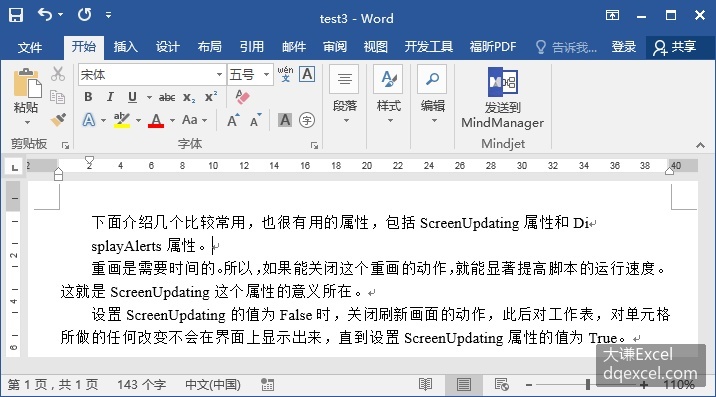The image size is (716, 397).
Task: Copy selection with the copy icon
Action: click(58, 97)
